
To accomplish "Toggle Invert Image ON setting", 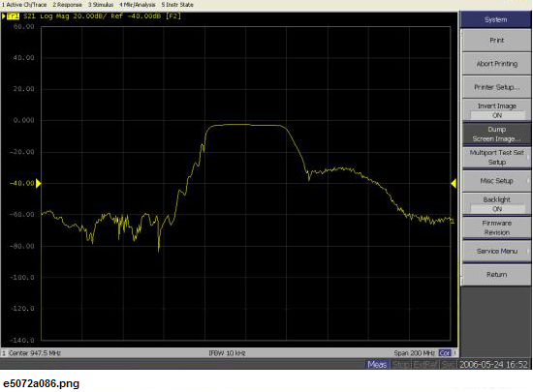I will coord(496,110).
